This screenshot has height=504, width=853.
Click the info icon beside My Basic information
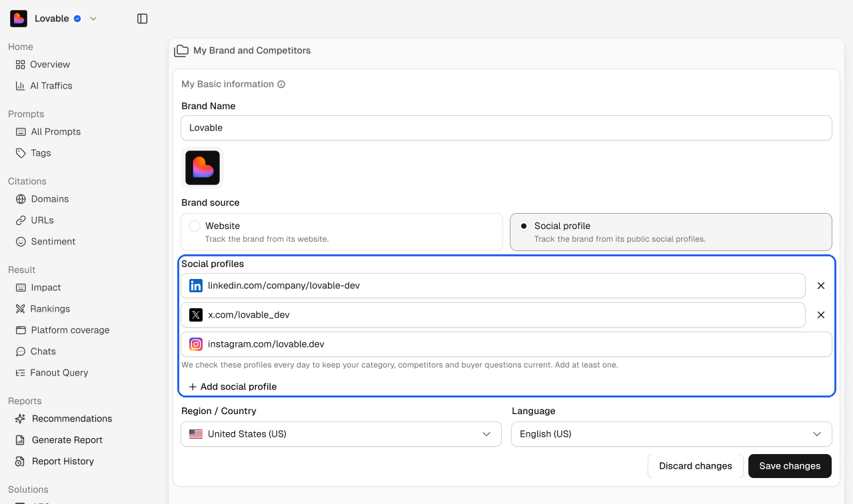click(x=281, y=85)
